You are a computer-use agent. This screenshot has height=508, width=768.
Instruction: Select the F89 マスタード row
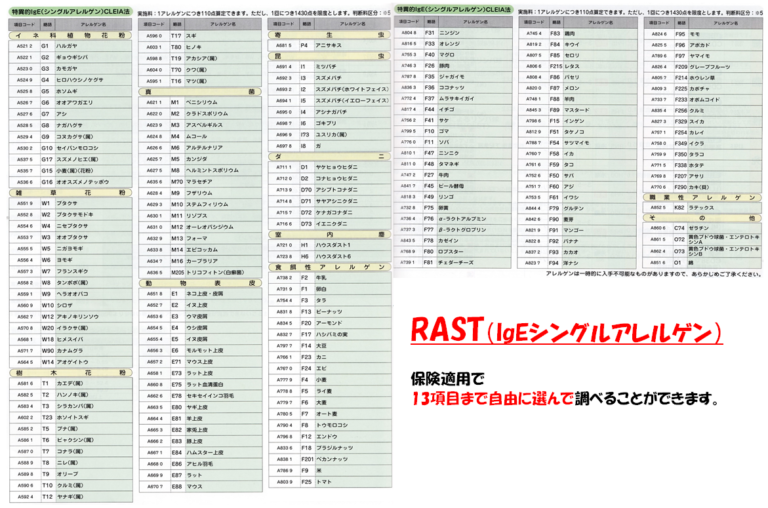click(x=578, y=110)
